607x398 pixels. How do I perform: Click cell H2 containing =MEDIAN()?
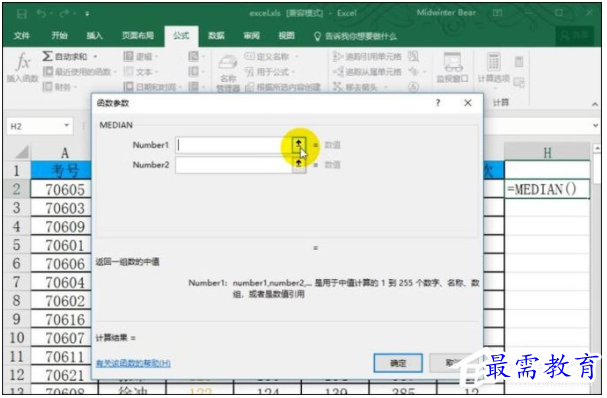[547, 189]
